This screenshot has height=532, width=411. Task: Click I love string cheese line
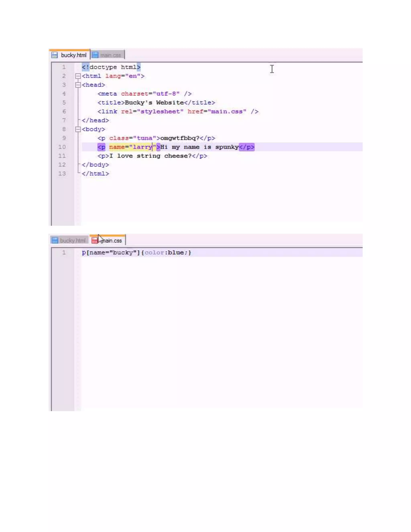pos(153,156)
